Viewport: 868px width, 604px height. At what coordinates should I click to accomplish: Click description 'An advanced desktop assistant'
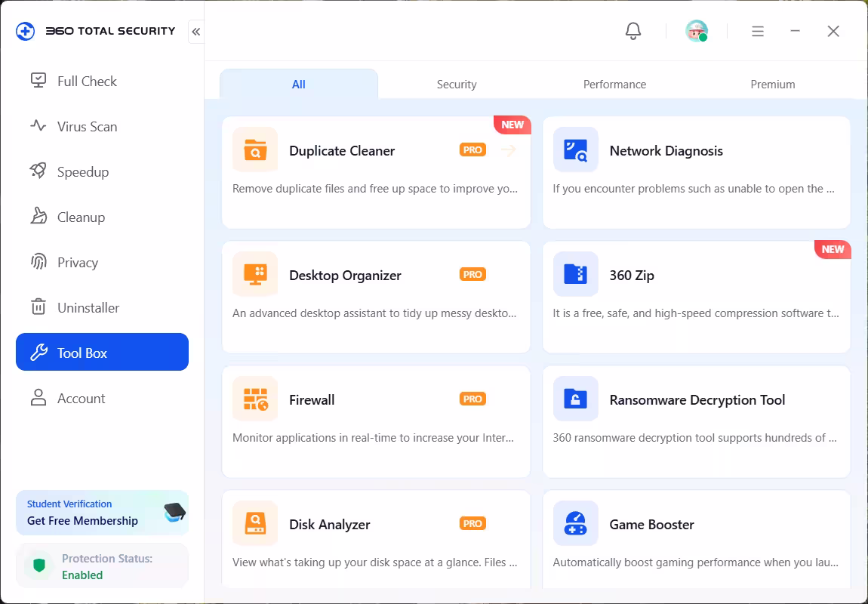point(374,313)
